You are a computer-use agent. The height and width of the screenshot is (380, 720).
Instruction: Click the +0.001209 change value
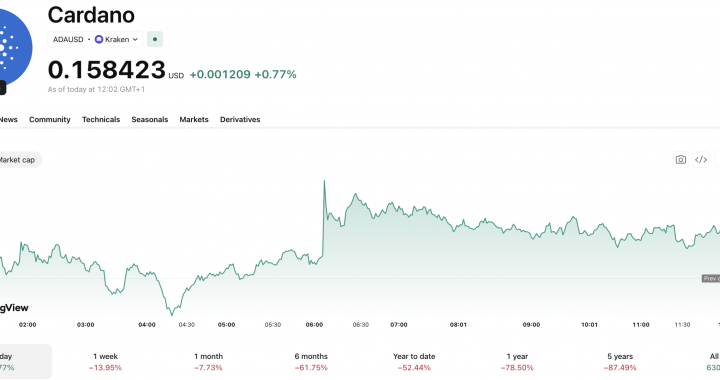pos(220,74)
